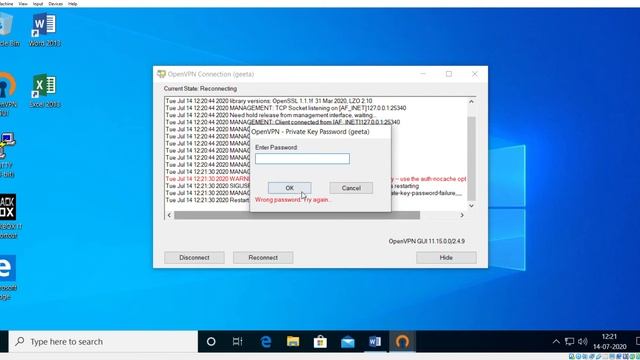Click the network tray icon
The height and width of the screenshot is (360, 640).
pyautogui.click(x=569, y=342)
